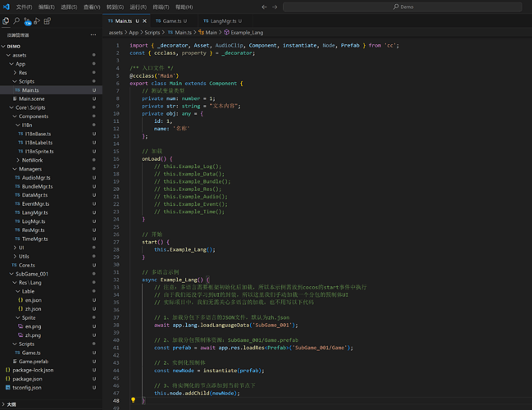Screen dimensions: 532x410
Task: Open the Search view icon
Action: click(16, 21)
